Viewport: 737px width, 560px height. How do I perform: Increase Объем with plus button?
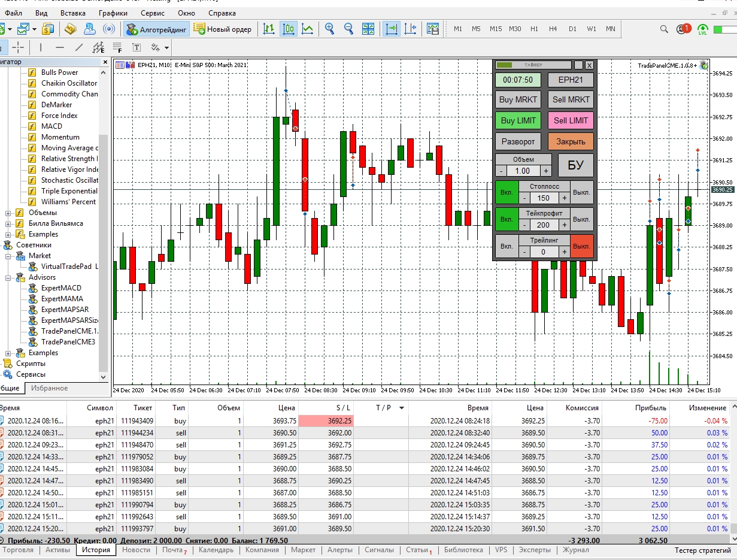[545, 171]
